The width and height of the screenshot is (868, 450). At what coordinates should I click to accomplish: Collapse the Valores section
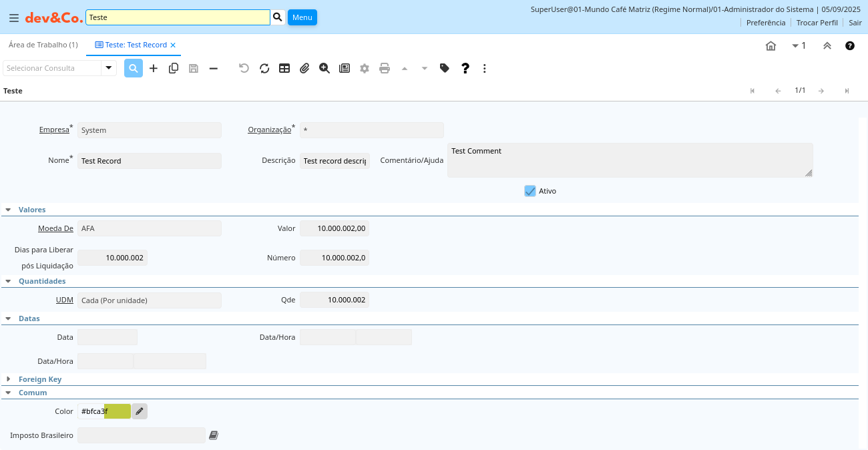pos(9,210)
